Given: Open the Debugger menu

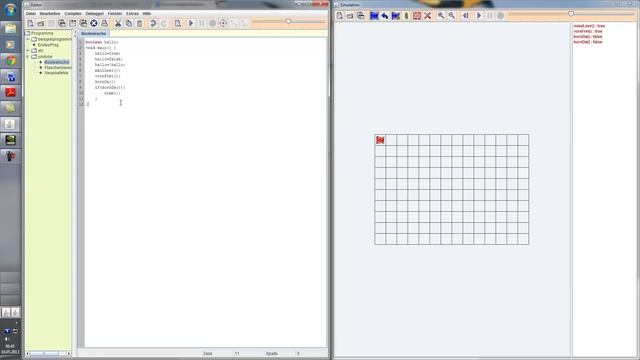Looking at the screenshot, I should pyautogui.click(x=95, y=13).
